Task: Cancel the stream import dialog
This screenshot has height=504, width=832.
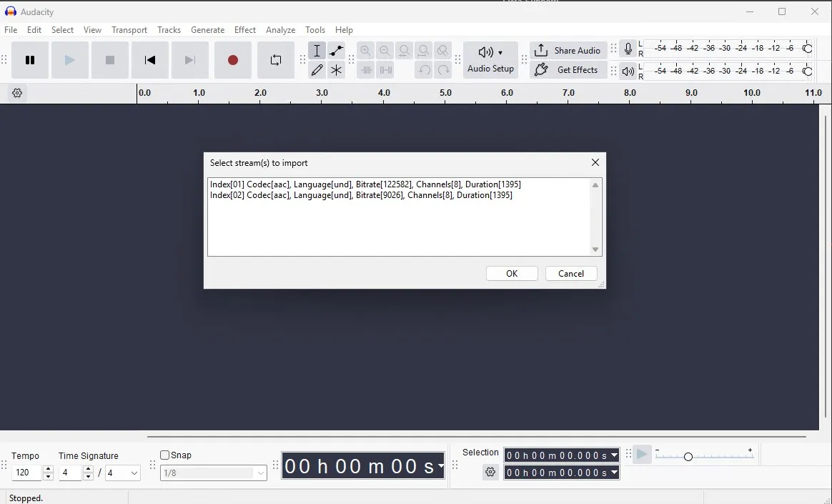Action: coord(571,274)
